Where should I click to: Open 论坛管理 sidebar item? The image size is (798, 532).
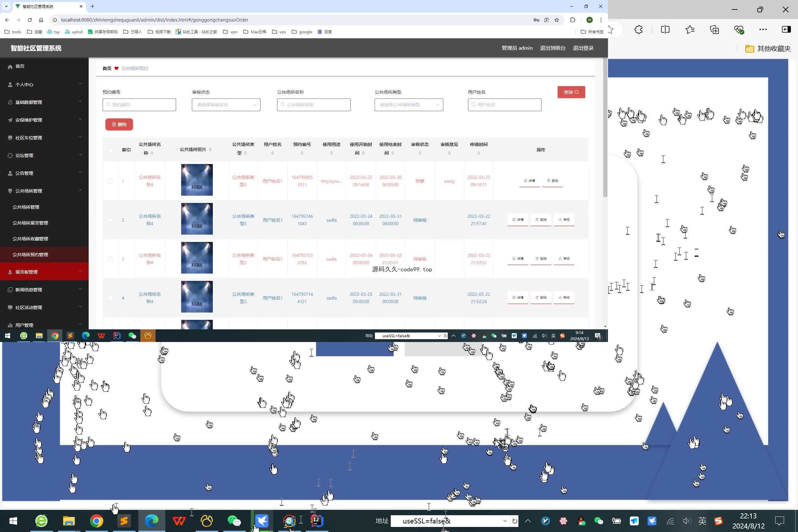pyautogui.click(x=44, y=155)
